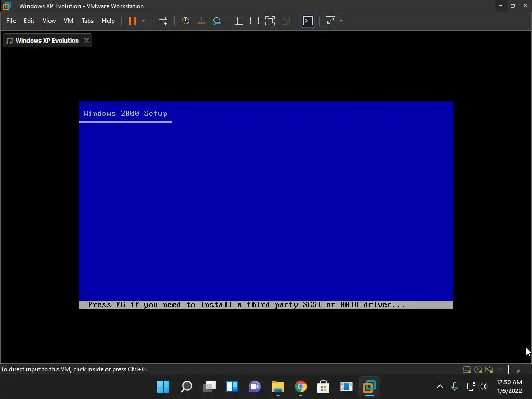Open the clock showing 12:50 AM
The image size is (532, 399).
[x=509, y=387]
